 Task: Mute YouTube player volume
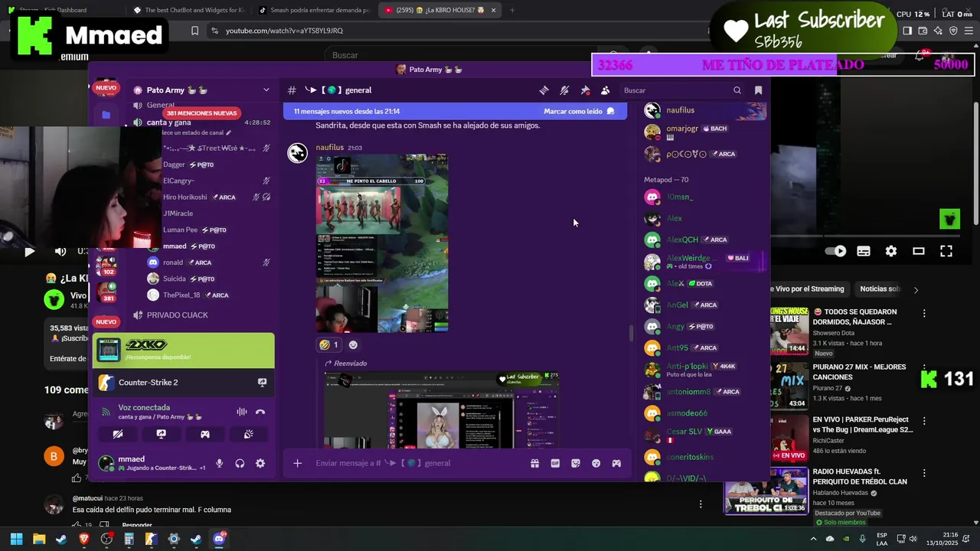(60, 251)
